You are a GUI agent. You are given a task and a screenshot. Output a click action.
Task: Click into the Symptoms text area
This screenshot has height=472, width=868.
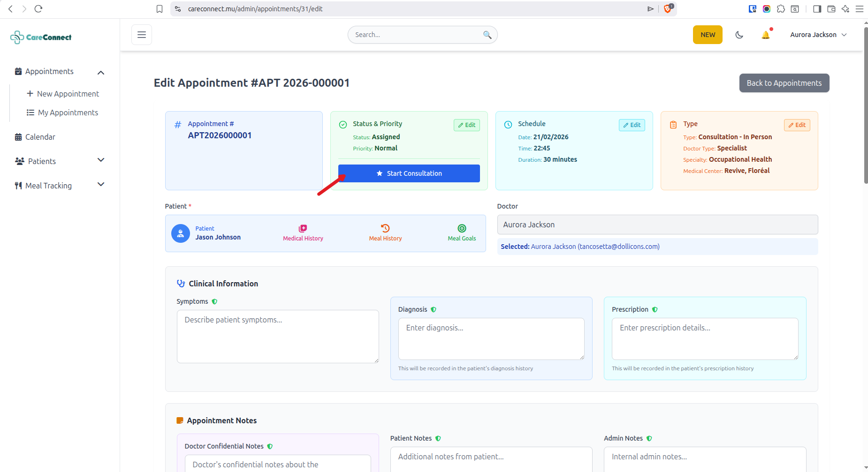(x=277, y=336)
